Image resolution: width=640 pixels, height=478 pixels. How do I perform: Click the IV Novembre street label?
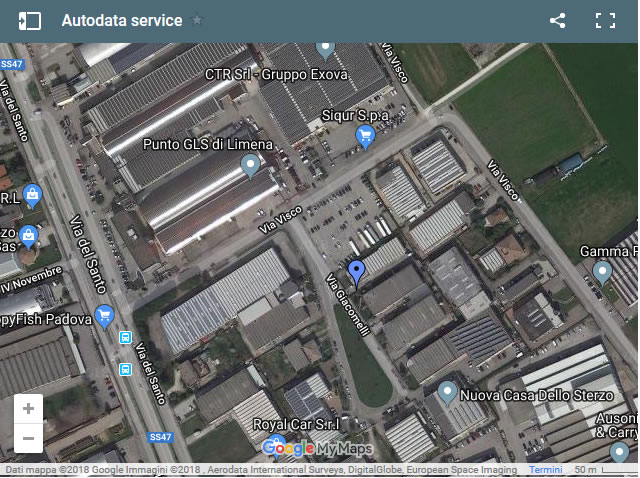point(32,279)
